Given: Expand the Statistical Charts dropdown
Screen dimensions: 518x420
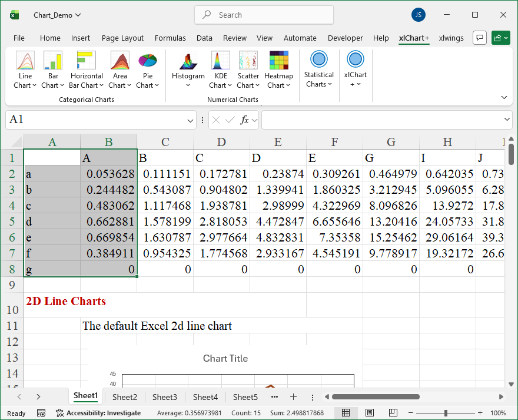Looking at the screenshot, I should click(318, 70).
